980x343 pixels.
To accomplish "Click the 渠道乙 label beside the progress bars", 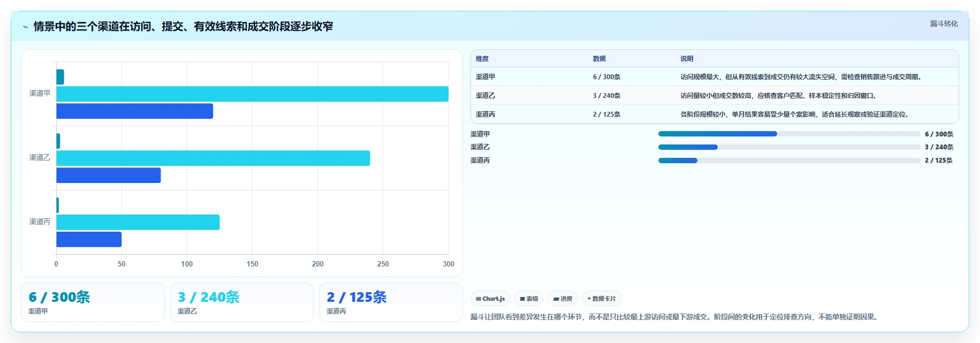I will point(480,147).
